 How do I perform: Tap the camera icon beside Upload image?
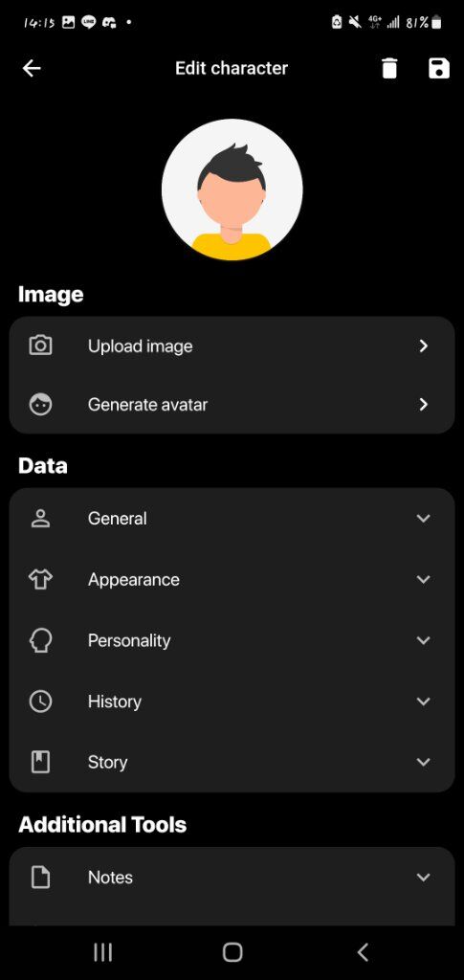click(x=40, y=345)
